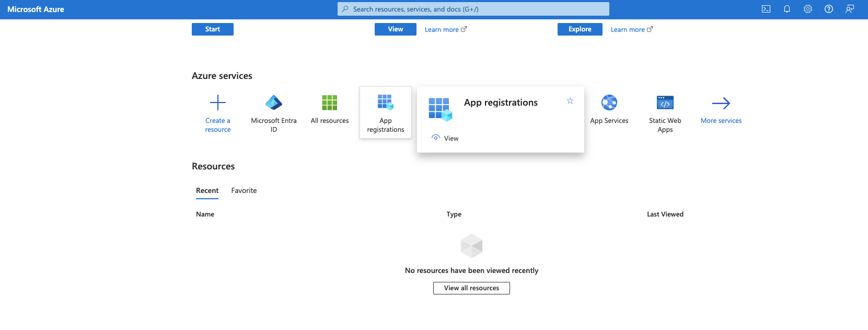Click the Explore button
The image size is (868, 330).
coord(580,29)
